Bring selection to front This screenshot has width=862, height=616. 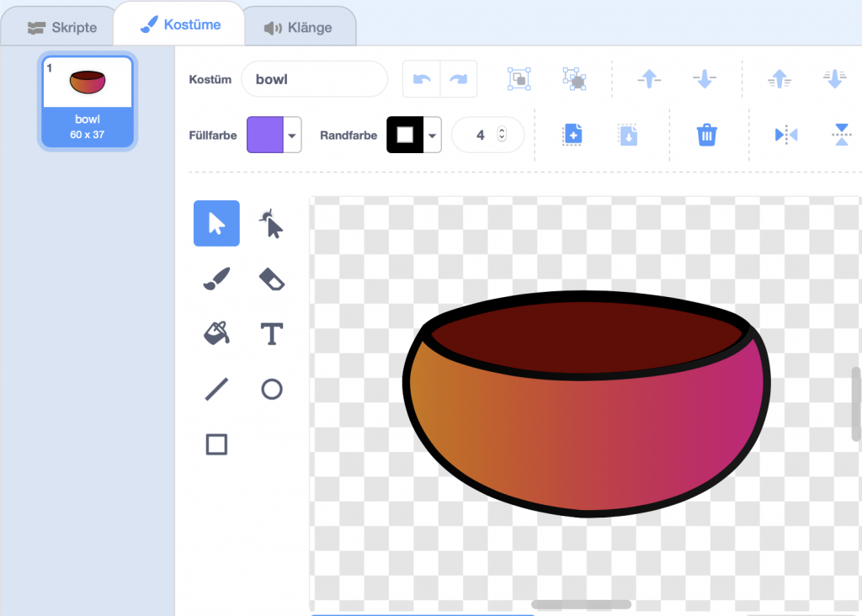(780, 79)
